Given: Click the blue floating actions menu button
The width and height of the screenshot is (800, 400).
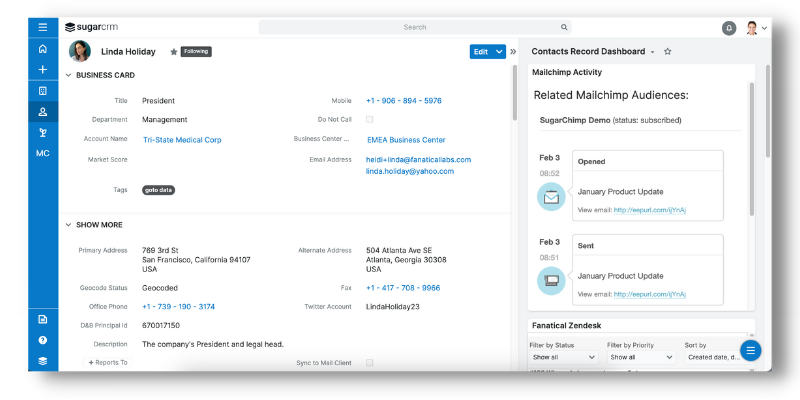Looking at the screenshot, I should 751,351.
